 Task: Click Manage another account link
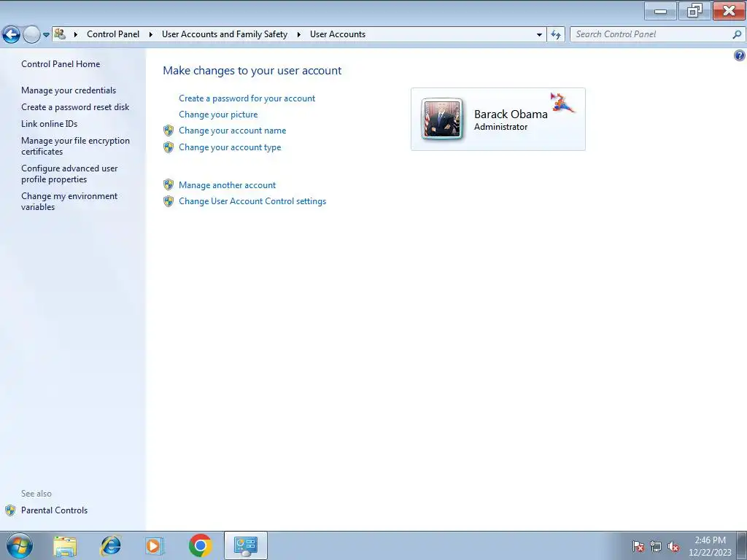point(228,184)
